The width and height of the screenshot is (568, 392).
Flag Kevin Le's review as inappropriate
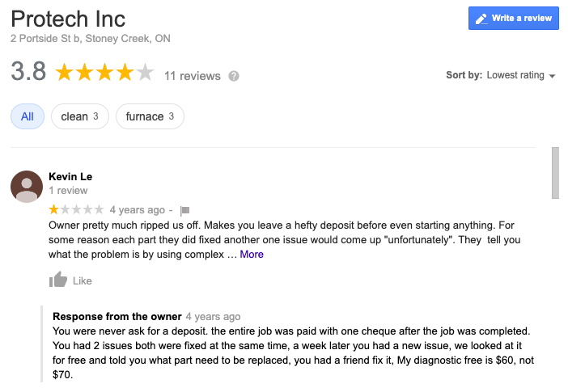pyautogui.click(x=184, y=210)
